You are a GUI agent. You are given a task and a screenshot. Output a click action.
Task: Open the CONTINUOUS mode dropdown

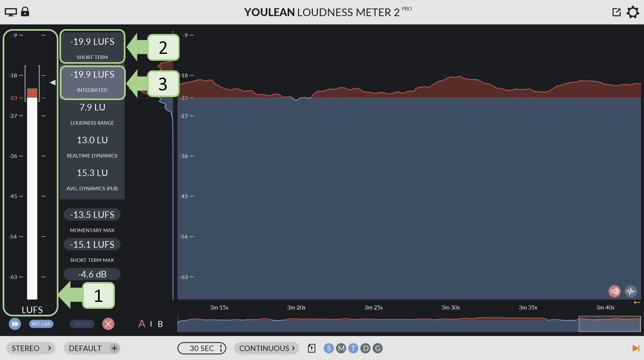(267, 348)
